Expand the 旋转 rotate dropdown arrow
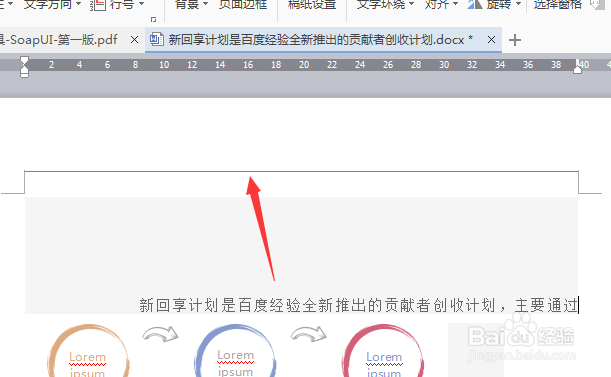Image resolution: width=611 pixels, height=377 pixels. click(518, 4)
